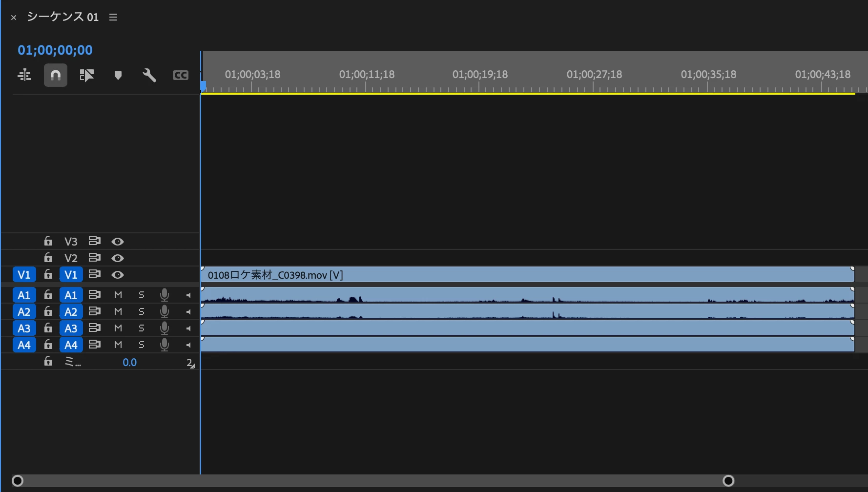Toggle lock on the mix track
The width and height of the screenshot is (868, 492).
pos(48,361)
